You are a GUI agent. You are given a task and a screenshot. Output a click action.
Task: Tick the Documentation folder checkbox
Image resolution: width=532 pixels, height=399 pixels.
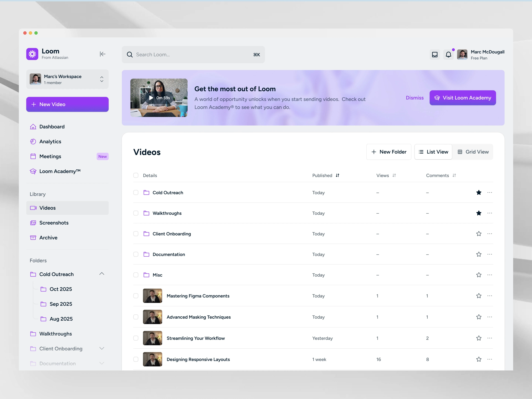click(136, 255)
